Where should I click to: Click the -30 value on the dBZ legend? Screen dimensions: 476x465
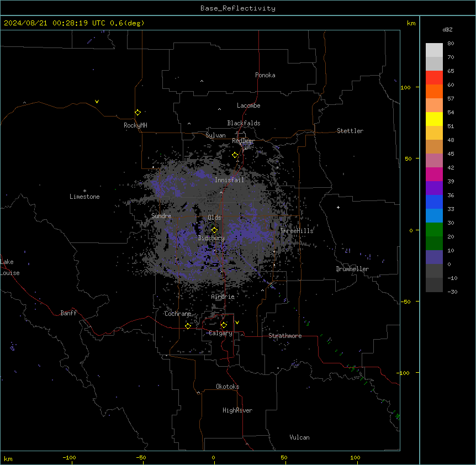coord(452,292)
